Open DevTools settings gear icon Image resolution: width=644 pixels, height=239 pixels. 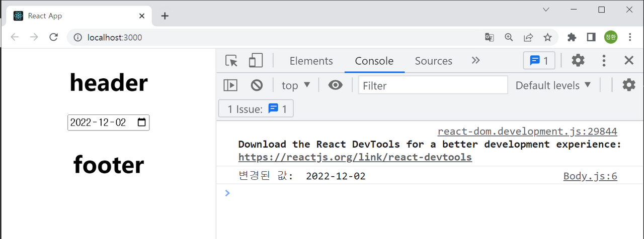tap(578, 61)
